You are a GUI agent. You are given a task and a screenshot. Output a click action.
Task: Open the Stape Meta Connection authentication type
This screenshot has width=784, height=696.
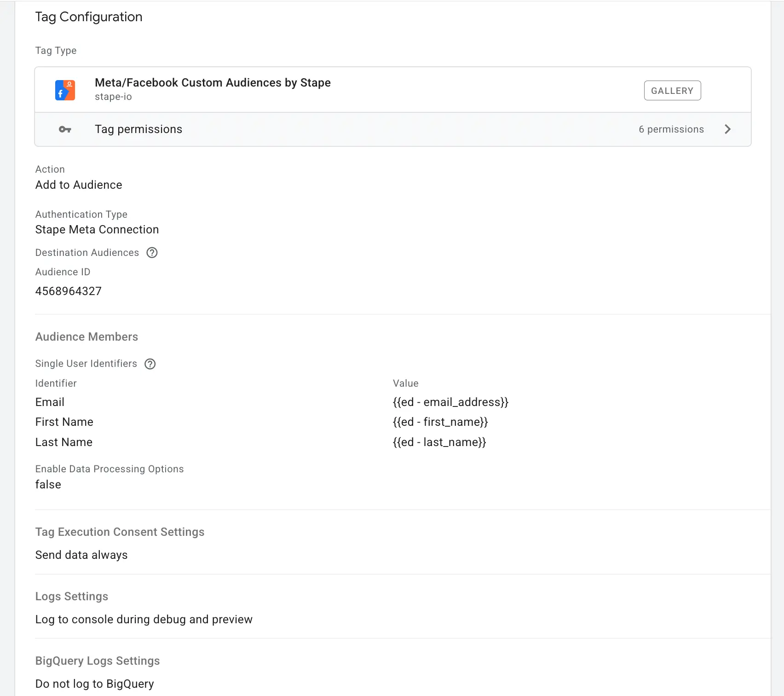(97, 229)
